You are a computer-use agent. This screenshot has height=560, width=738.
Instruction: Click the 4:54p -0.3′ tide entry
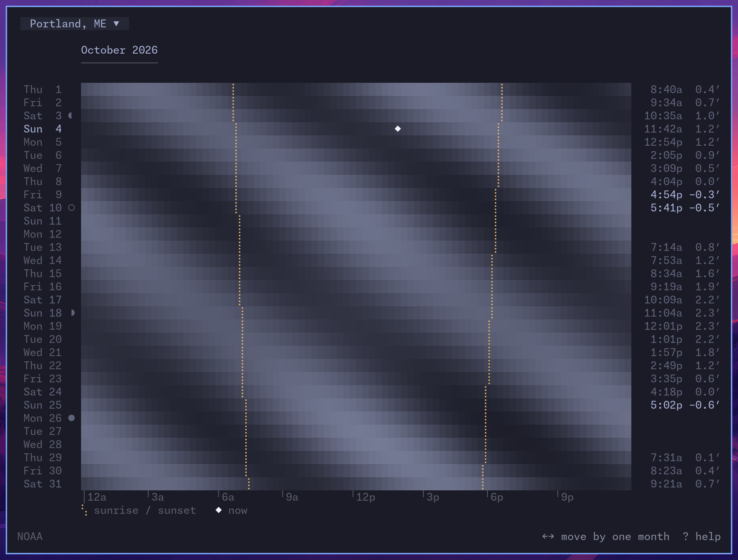(x=685, y=194)
